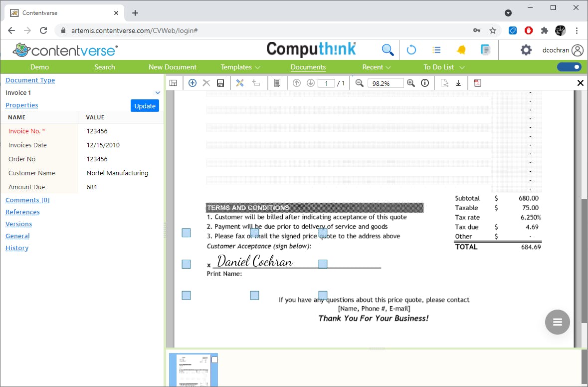Click the 98.2% zoom level field
This screenshot has height=387, width=588.
point(386,83)
